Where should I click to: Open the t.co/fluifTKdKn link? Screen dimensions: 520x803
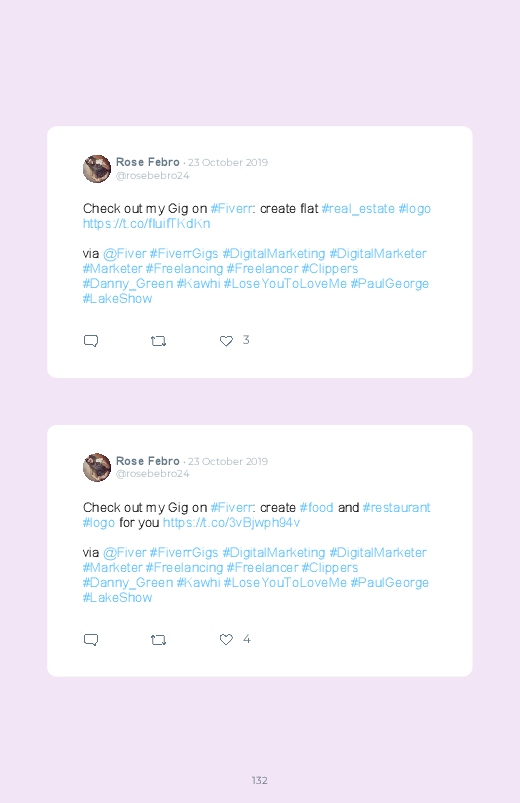(147, 224)
